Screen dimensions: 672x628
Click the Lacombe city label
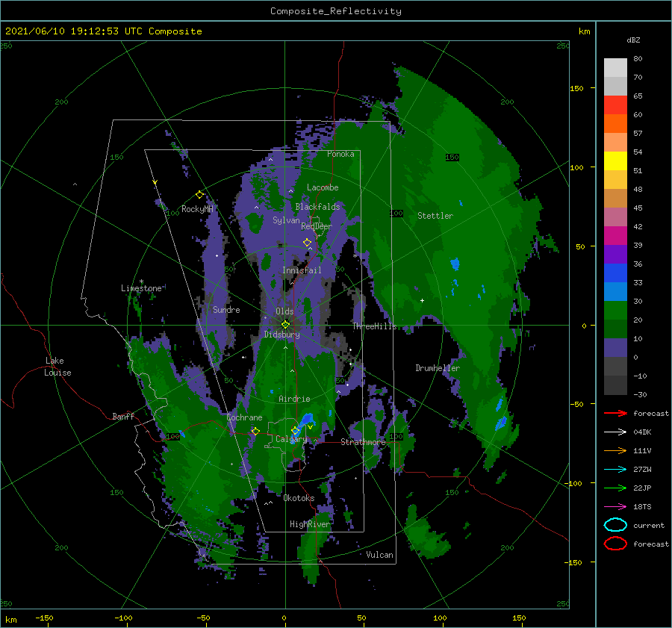[323, 187]
